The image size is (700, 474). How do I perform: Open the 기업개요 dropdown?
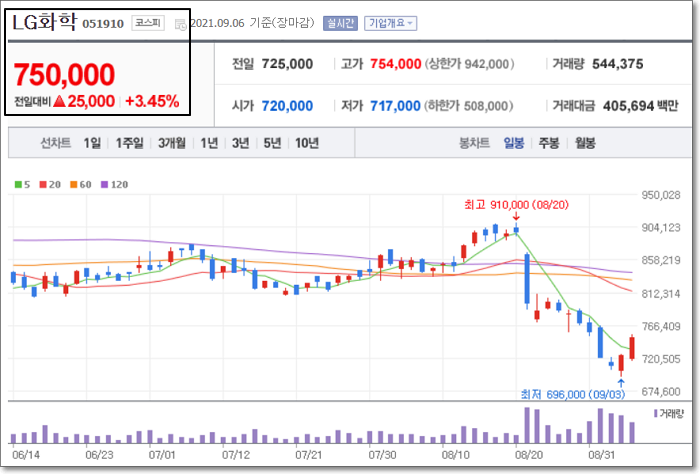click(x=391, y=23)
